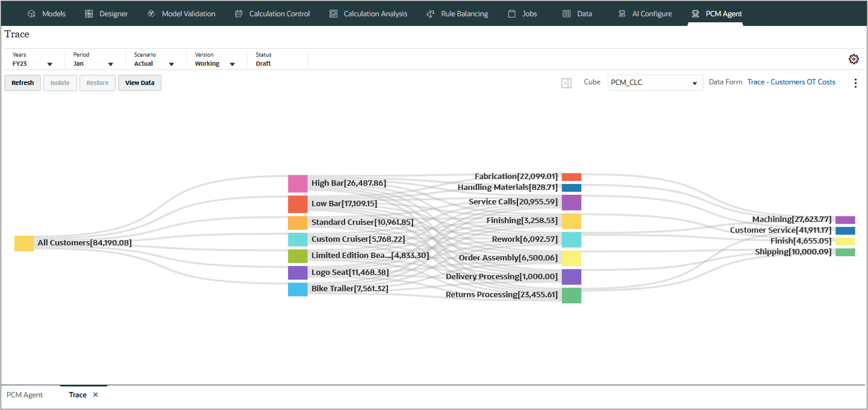Click the Jobs clipboard icon
Image resolution: width=868 pixels, height=410 pixels.
coord(512,14)
